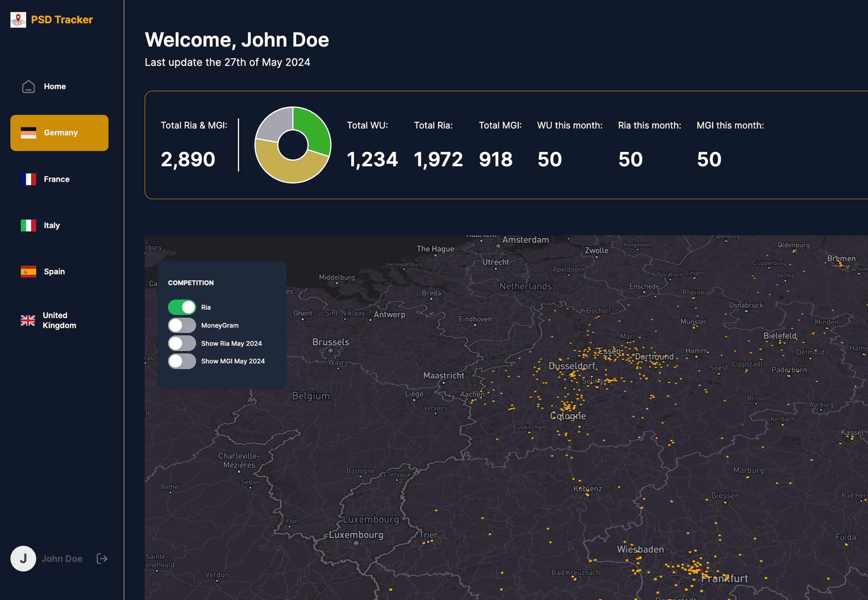Screen dimensions: 868x600
Task: Click Amsterdam label on the map
Action: coord(526,240)
